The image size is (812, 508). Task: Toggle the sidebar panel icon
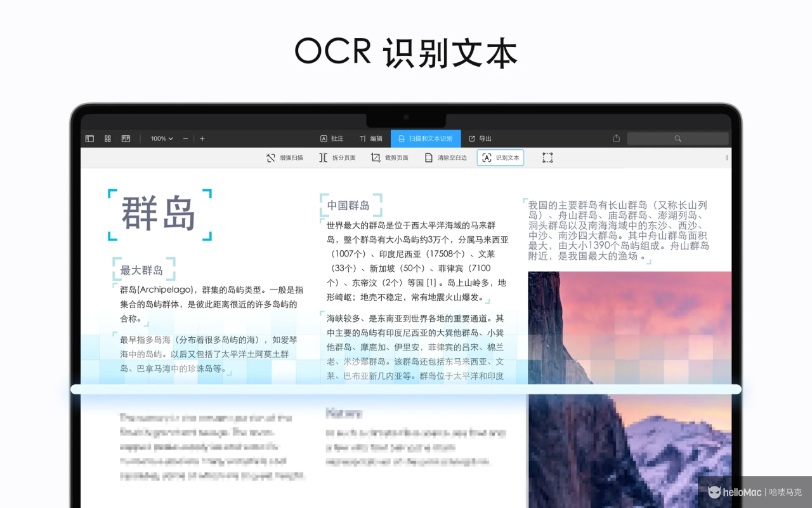click(x=89, y=138)
